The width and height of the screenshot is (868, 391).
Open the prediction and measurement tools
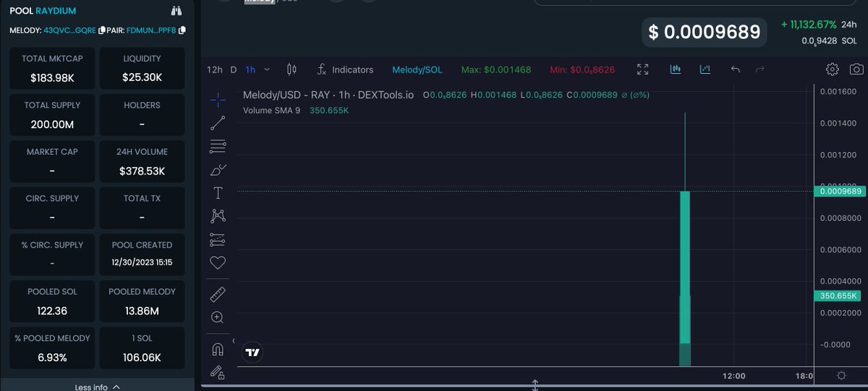[x=218, y=240]
